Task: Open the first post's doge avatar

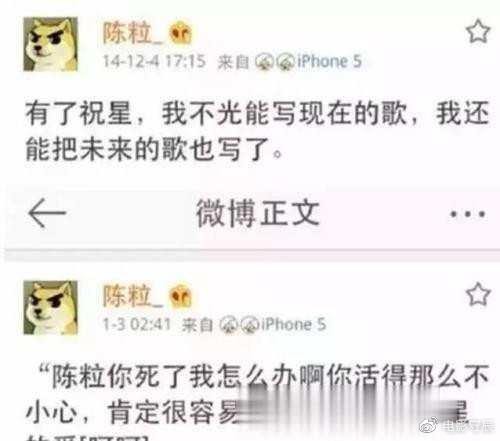Action: (x=50, y=44)
